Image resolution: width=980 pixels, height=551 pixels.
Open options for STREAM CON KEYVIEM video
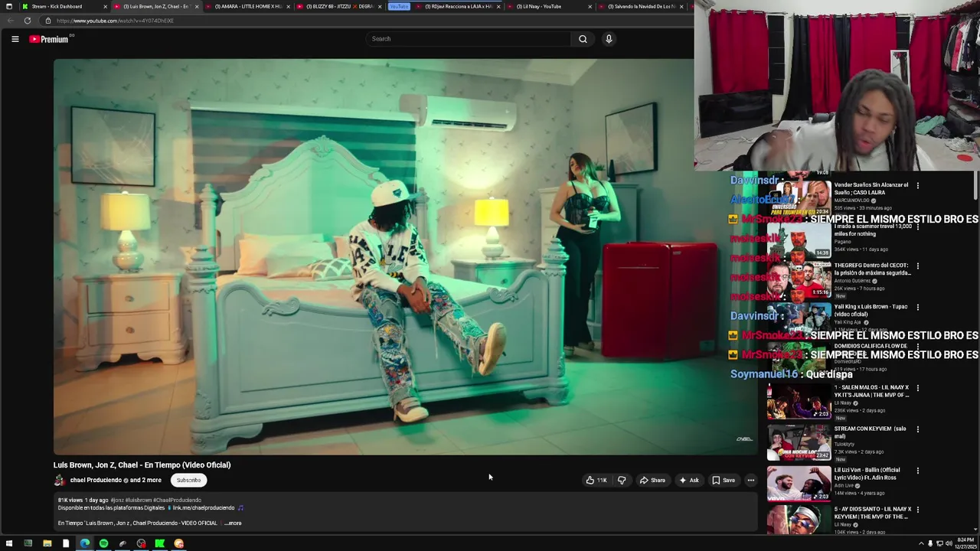click(x=918, y=429)
